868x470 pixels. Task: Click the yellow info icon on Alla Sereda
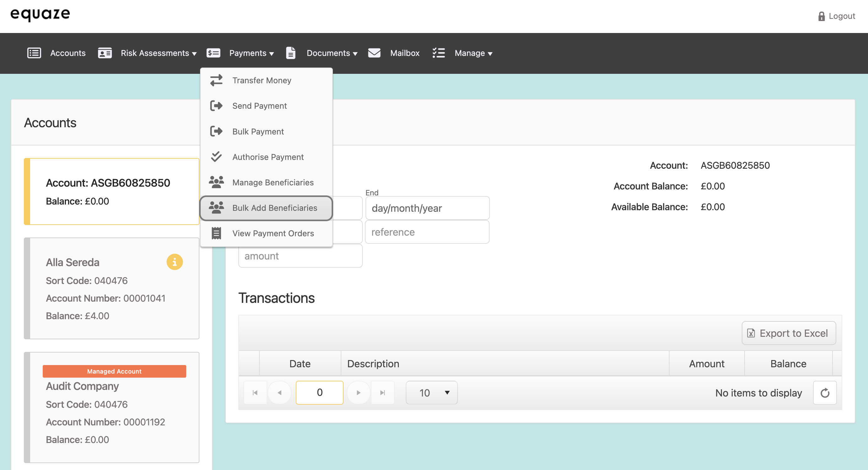click(175, 262)
